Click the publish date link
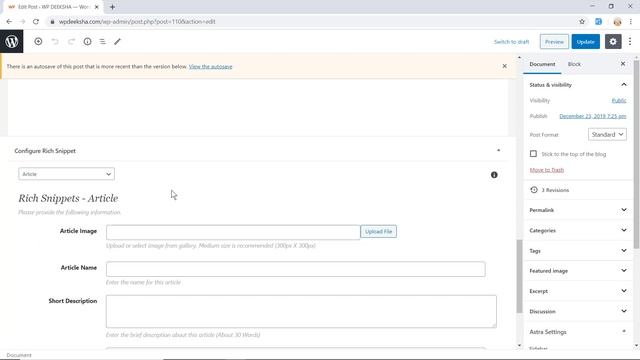Screen dimensions: 640x360 (x=593, y=116)
